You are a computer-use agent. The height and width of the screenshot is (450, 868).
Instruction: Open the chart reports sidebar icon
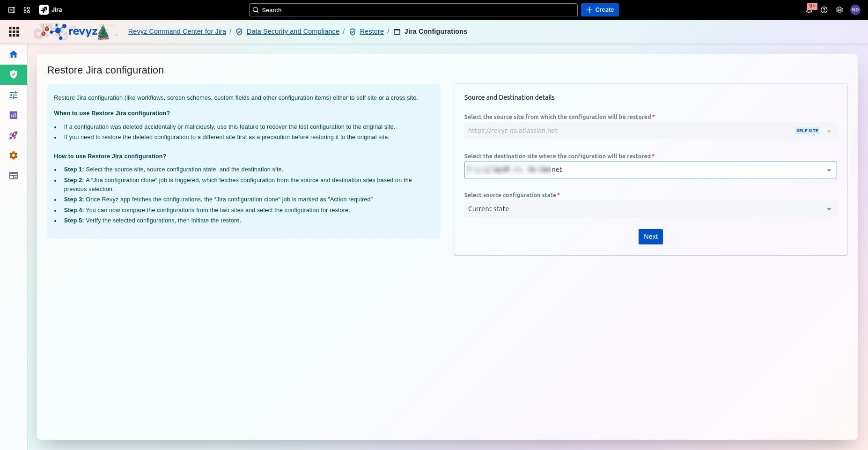point(14,115)
